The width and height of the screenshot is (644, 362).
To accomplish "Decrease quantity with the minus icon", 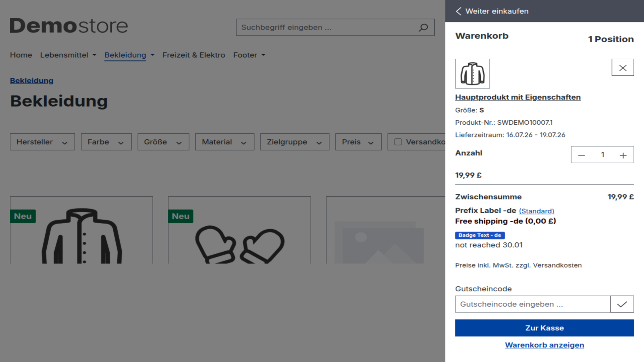I will 581,155.
